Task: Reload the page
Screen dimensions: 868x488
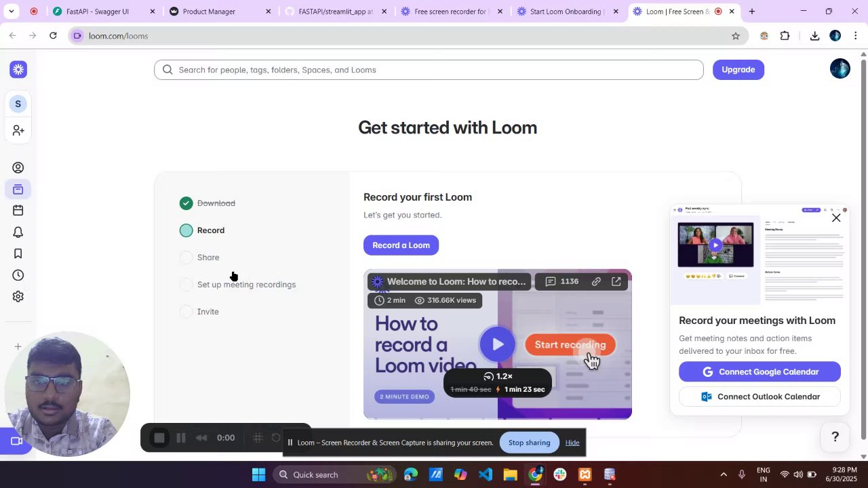Action: pyautogui.click(x=53, y=36)
